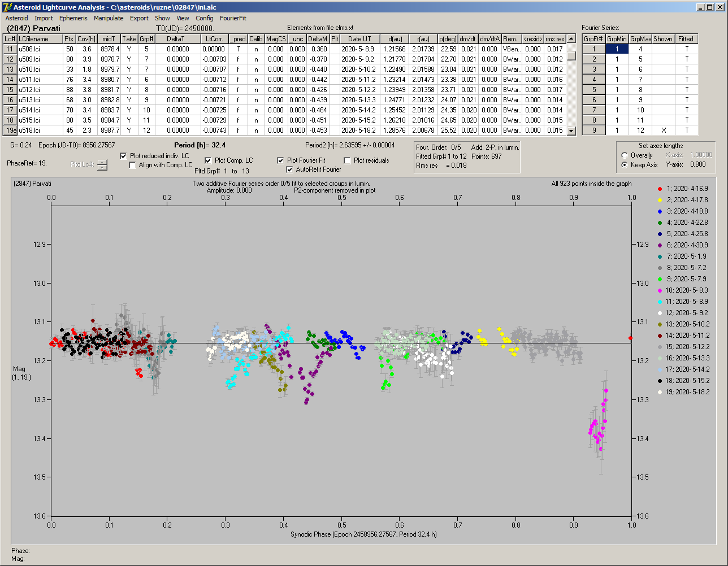Open the Import menu
This screenshot has height=566, width=728.
[44, 18]
